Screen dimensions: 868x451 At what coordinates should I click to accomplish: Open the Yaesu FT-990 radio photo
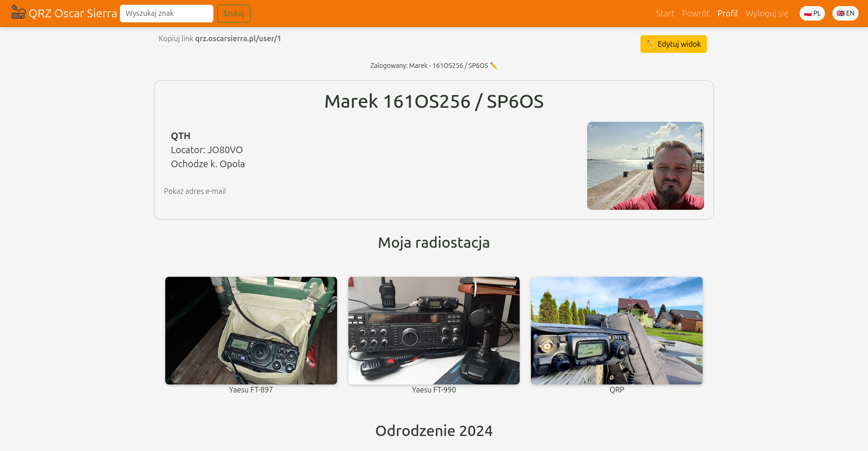[434, 331]
